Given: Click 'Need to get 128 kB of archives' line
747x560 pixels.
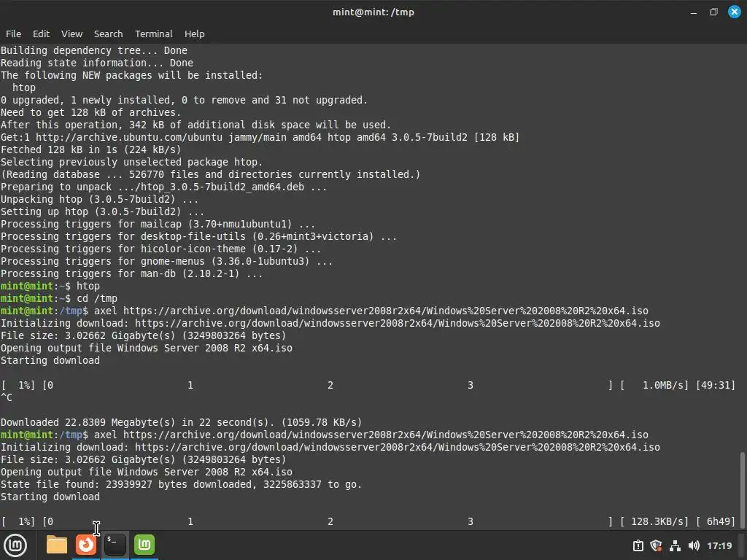Looking at the screenshot, I should click(90, 112).
